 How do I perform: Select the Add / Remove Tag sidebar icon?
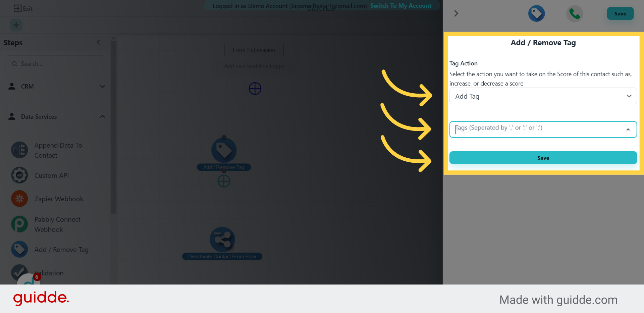[19, 249]
